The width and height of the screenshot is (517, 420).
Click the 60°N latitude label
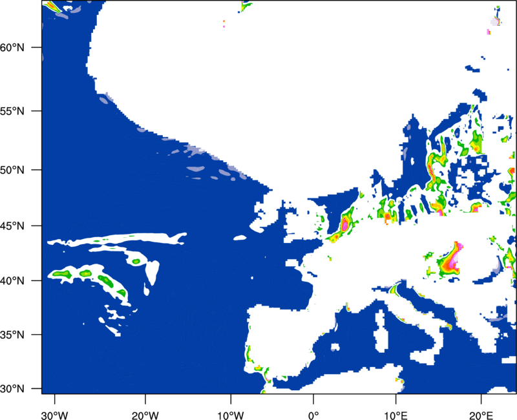(12, 47)
